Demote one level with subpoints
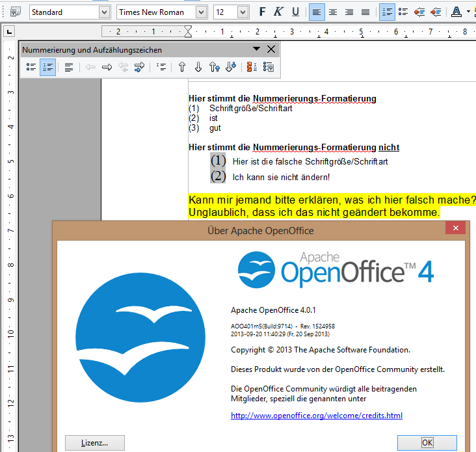Screen dimensions: 476x452 139,67
